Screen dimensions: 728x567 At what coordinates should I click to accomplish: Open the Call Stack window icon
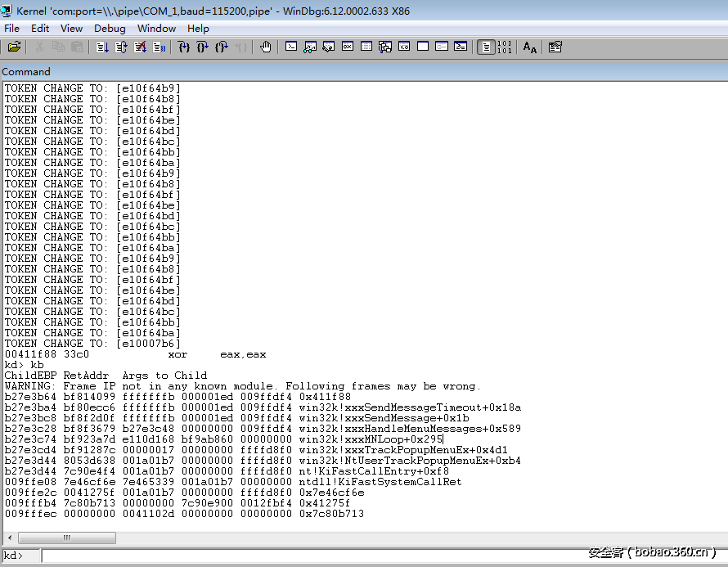384,47
